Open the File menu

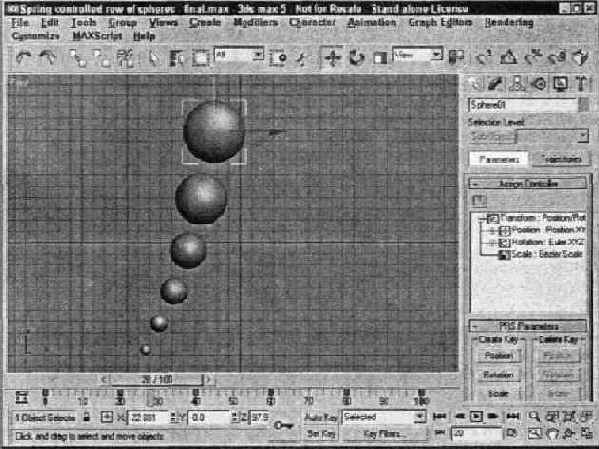(x=20, y=23)
